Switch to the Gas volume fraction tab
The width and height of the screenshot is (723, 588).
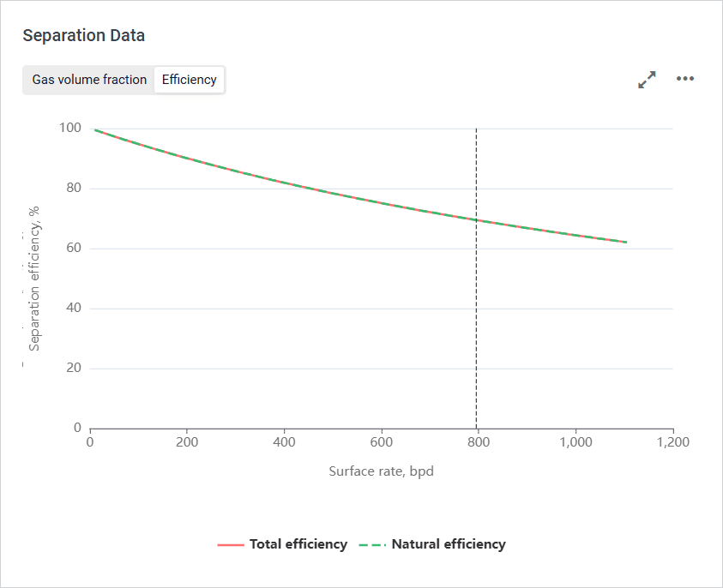point(89,80)
